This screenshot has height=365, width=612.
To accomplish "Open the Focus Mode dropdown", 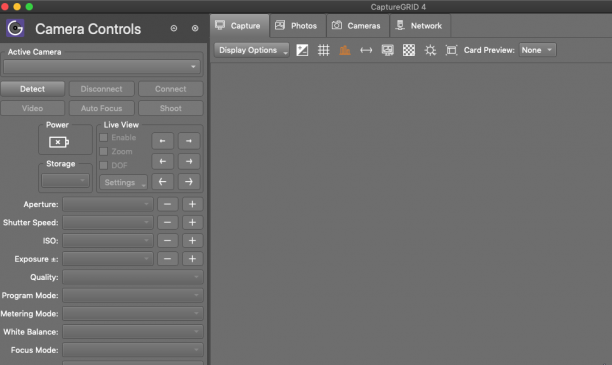I will pos(133,350).
